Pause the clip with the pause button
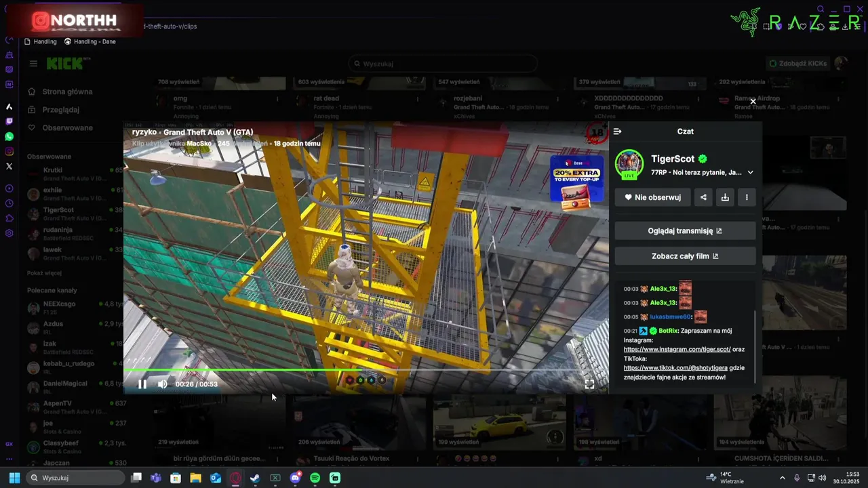 142,384
